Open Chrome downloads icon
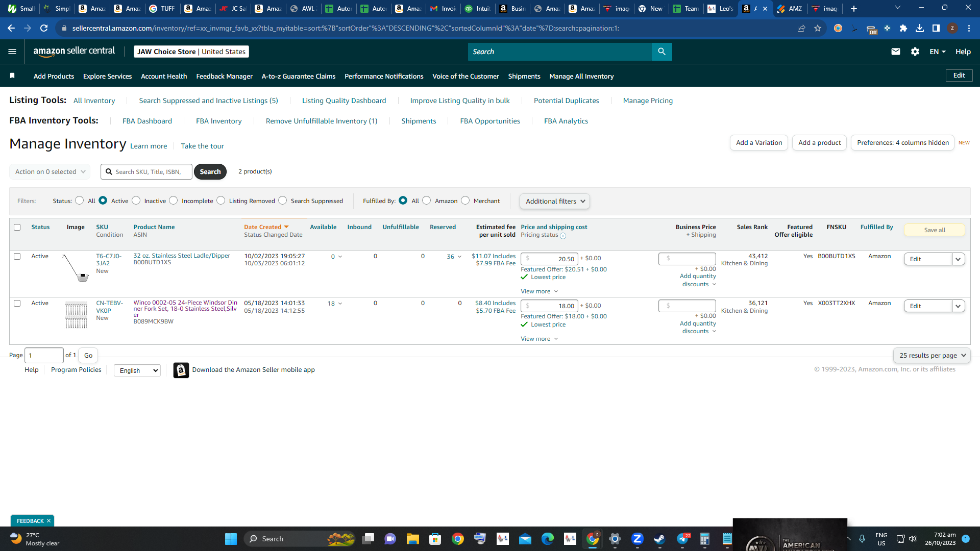The width and height of the screenshot is (980, 551). (920, 29)
